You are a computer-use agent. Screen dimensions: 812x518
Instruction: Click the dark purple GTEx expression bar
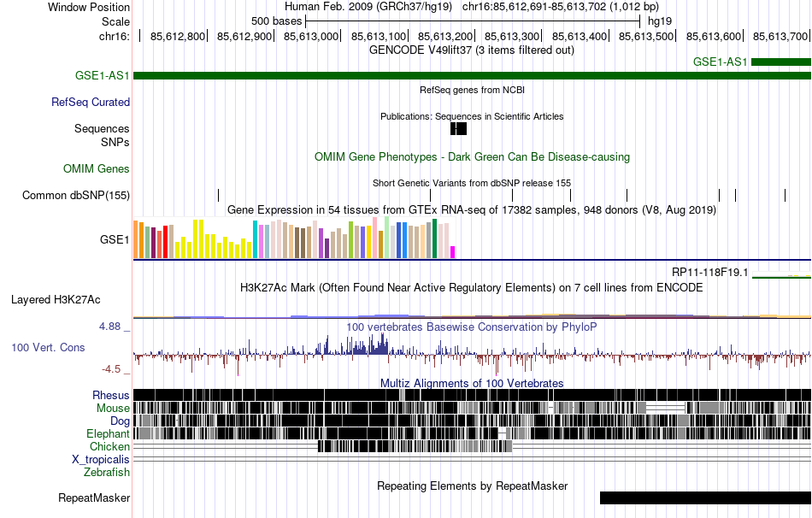point(327,248)
